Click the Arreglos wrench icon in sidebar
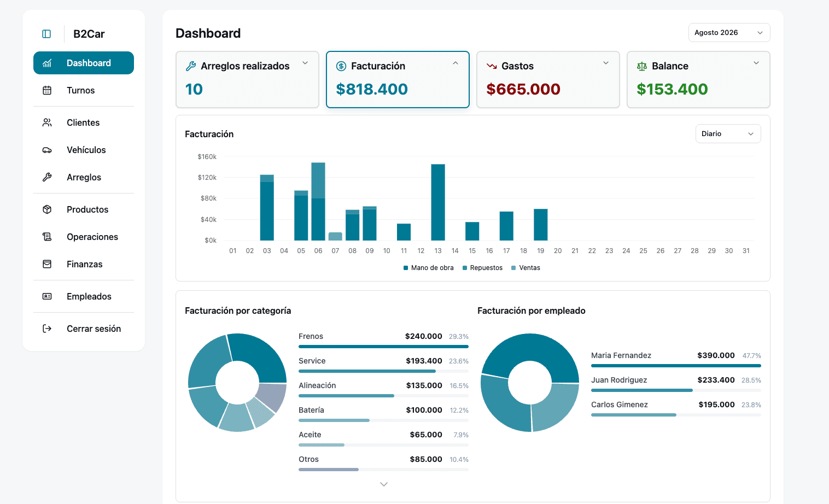Image resolution: width=829 pixels, height=504 pixels. click(x=47, y=177)
